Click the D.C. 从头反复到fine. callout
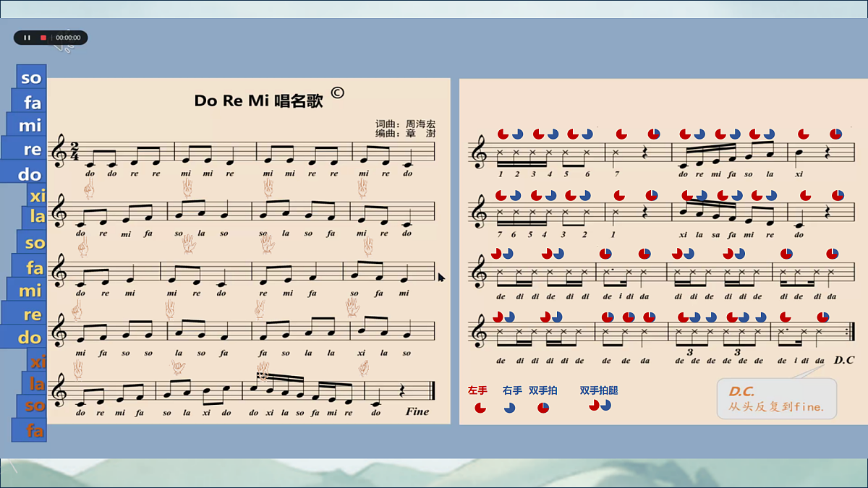Viewport: 868px width, 488px height. (777, 399)
